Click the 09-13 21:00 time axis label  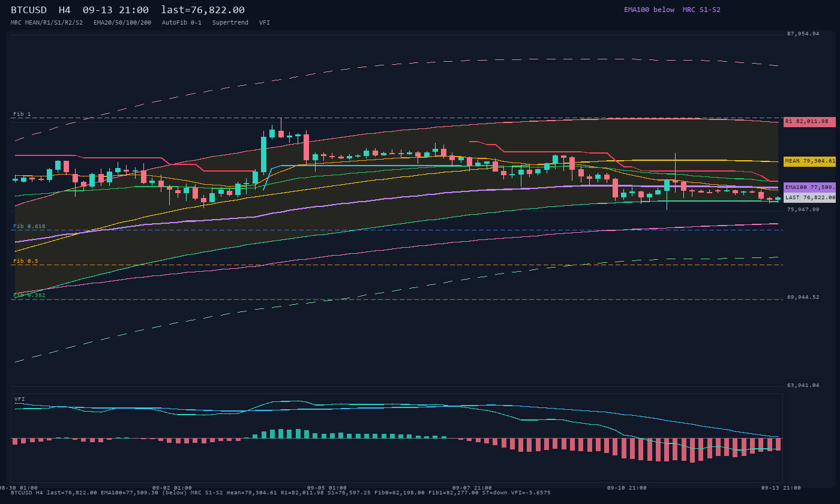point(781,488)
